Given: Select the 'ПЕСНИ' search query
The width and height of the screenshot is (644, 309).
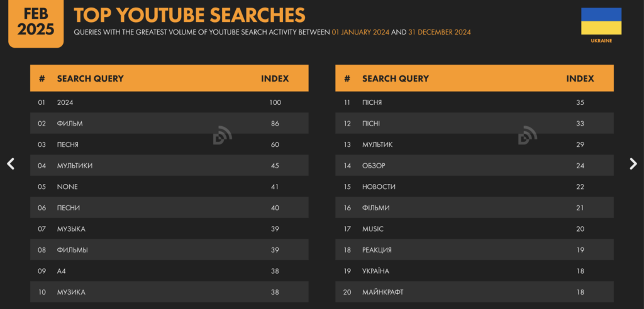Looking at the screenshot, I should pyautogui.click(x=69, y=208).
